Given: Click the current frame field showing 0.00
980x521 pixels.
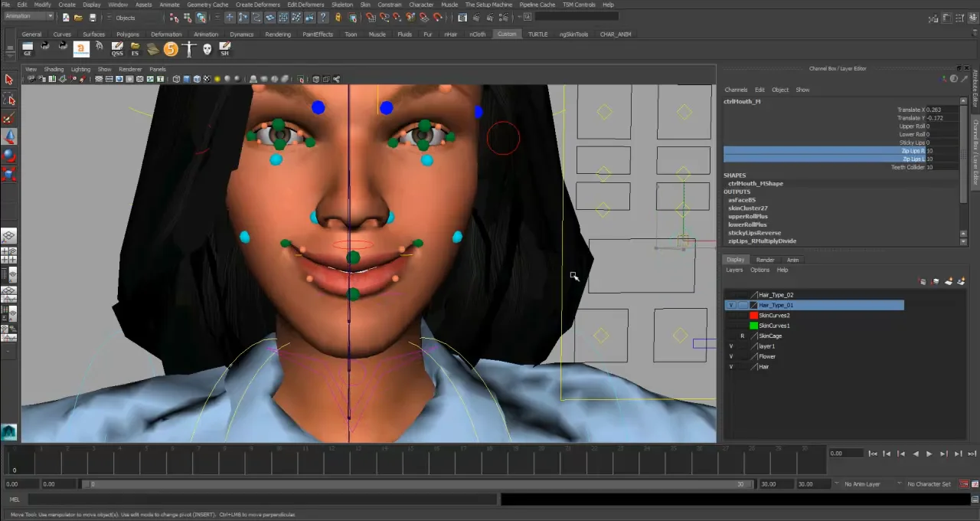Looking at the screenshot, I should click(848, 454).
